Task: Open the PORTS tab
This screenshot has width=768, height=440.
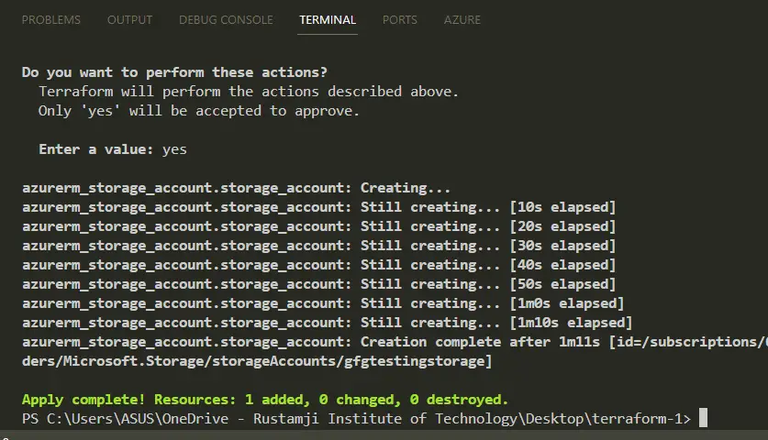Action: pyautogui.click(x=401, y=20)
